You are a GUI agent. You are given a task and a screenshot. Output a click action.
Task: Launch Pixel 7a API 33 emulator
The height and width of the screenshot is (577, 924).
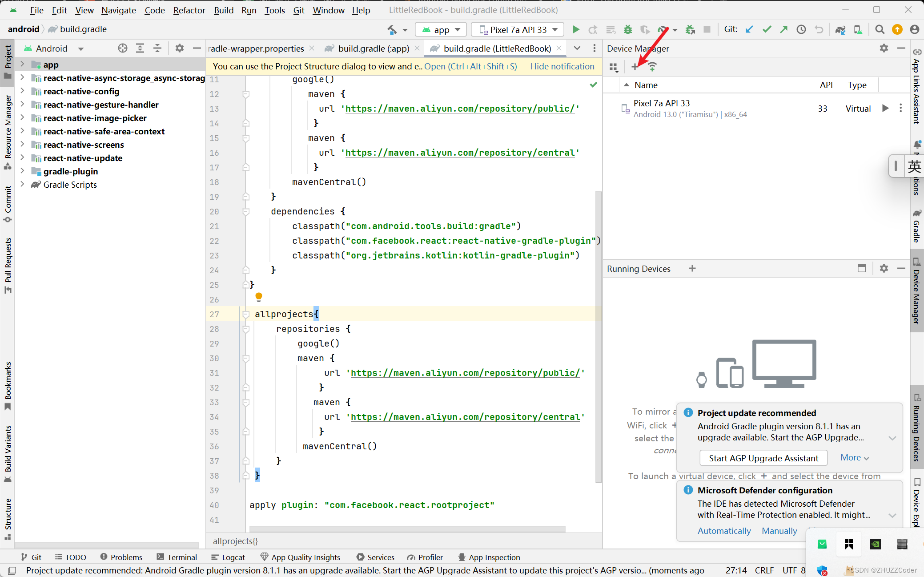[885, 108]
